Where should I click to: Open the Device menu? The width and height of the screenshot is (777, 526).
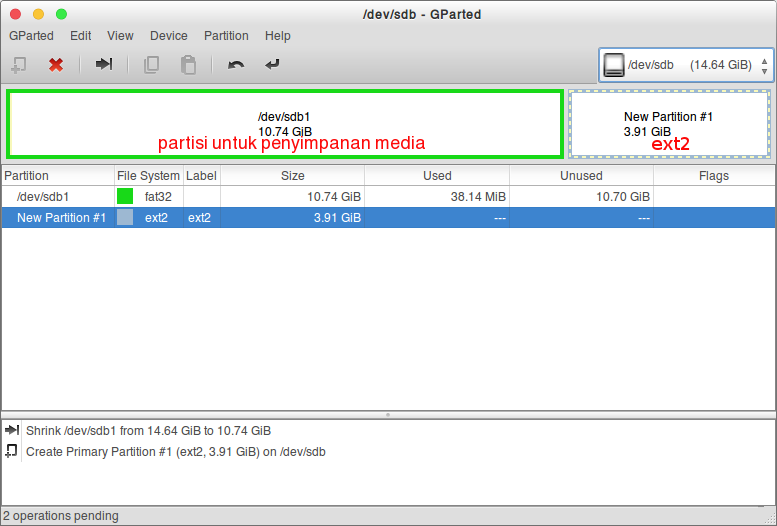click(x=168, y=36)
